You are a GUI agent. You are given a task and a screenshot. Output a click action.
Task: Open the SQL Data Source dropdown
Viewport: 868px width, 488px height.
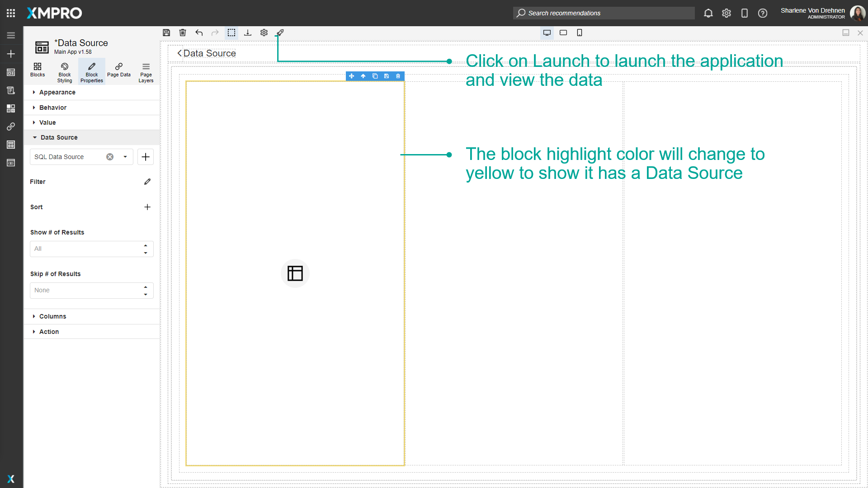click(x=124, y=157)
